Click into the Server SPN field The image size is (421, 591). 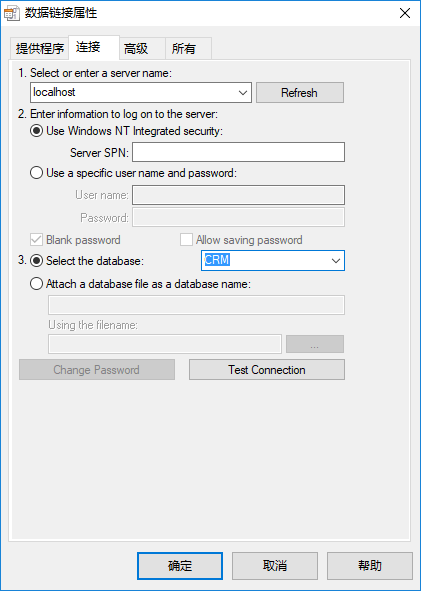238,152
